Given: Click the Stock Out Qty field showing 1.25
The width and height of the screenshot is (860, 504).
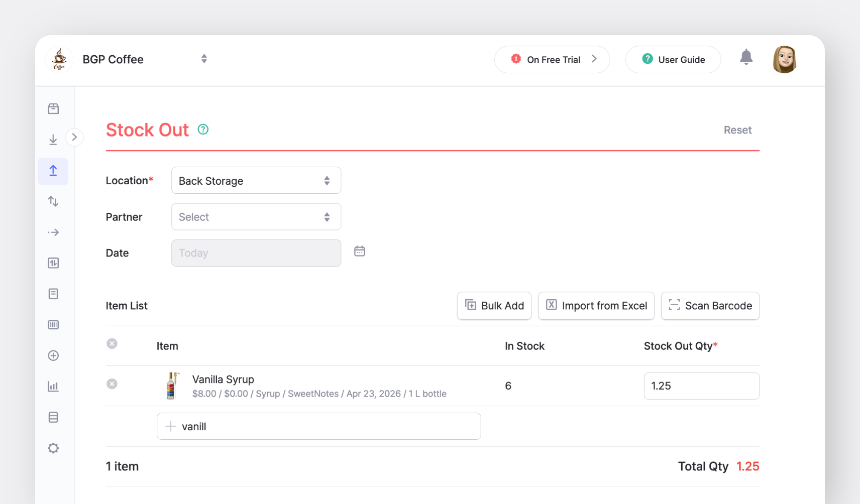Looking at the screenshot, I should 701,386.
